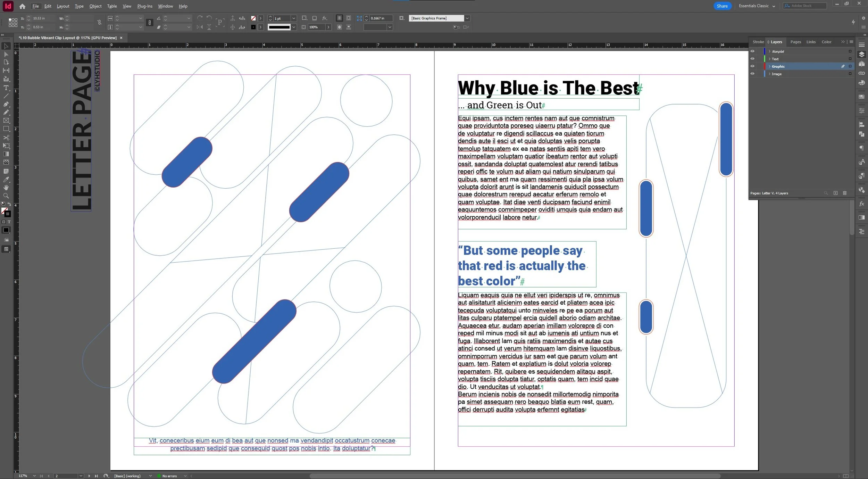Expand the Graphic layer contents
Image resolution: width=868 pixels, height=479 pixels.
point(769,66)
